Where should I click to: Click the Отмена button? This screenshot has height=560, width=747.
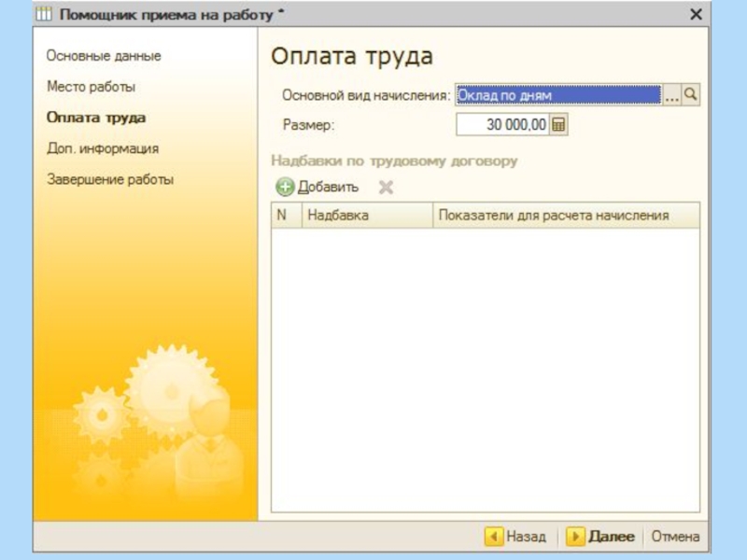(x=675, y=537)
